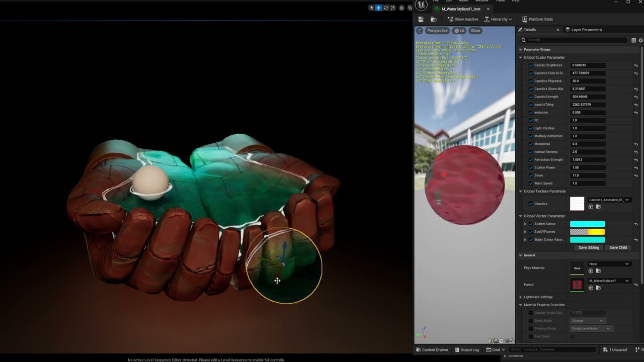
Task: Reset Murkiness value to default
Action: point(636,144)
